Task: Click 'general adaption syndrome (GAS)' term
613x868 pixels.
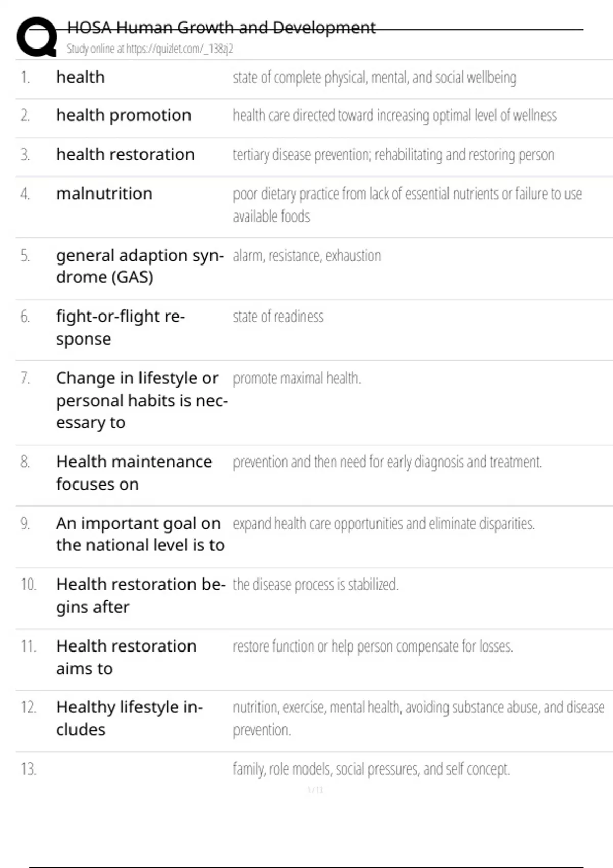Action: [x=140, y=266]
